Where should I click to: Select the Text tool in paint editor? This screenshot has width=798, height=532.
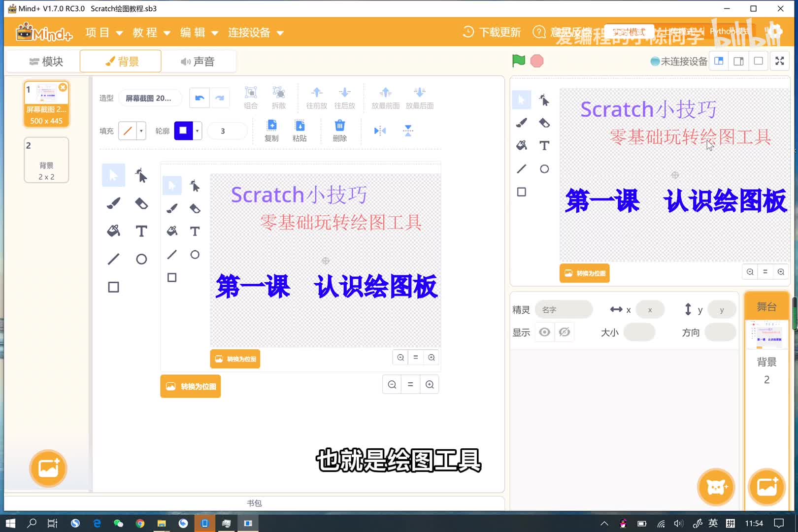coord(141,231)
